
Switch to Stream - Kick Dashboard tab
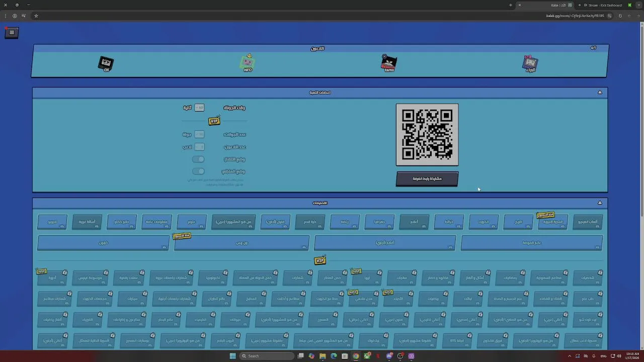(x=603, y=5)
